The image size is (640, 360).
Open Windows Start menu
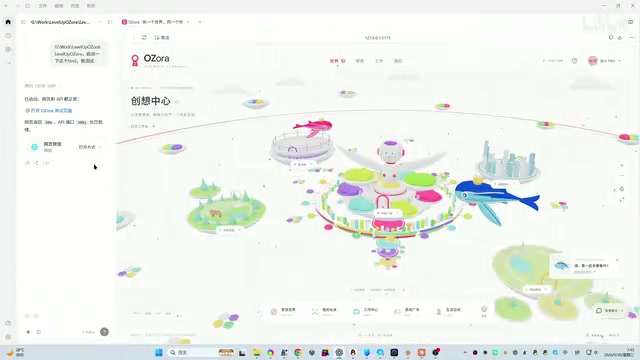159,353
